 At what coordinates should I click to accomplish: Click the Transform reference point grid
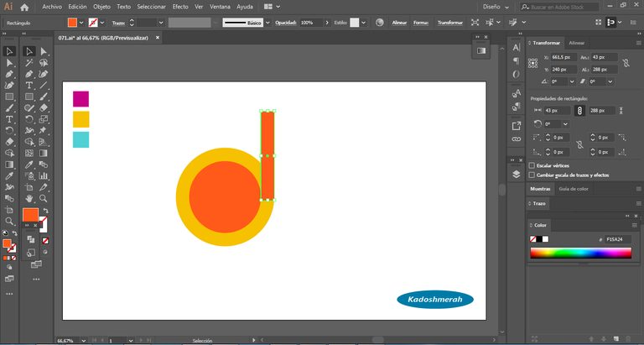click(x=533, y=63)
